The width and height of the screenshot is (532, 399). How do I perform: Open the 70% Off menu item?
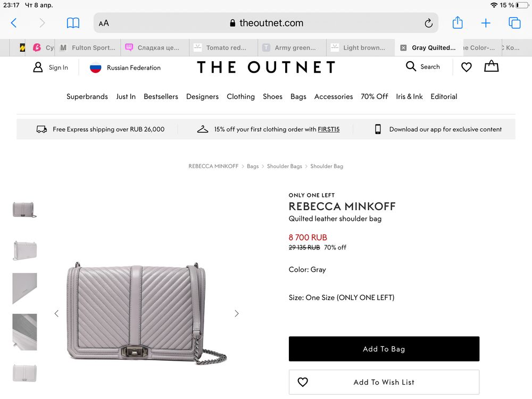[375, 96]
